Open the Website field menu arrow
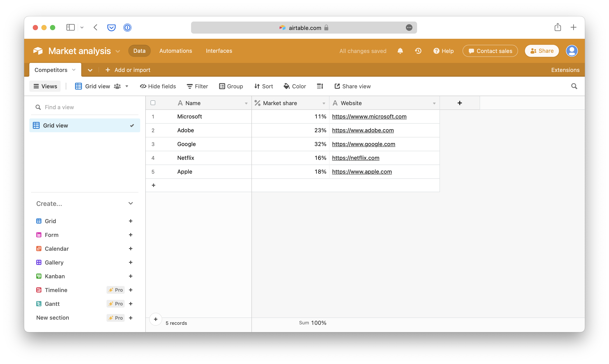Screen dimensions: 609x364 (x=434, y=103)
